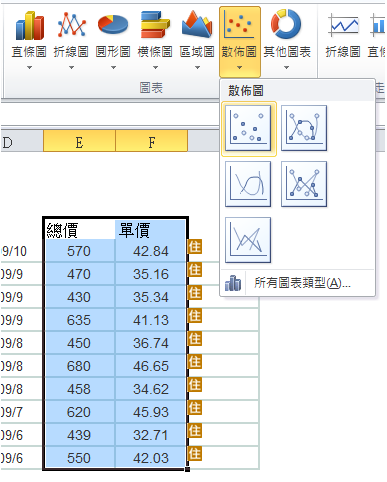Screen dimensions: 387x482
Task: Select the cell containing 470
Action: (79, 274)
